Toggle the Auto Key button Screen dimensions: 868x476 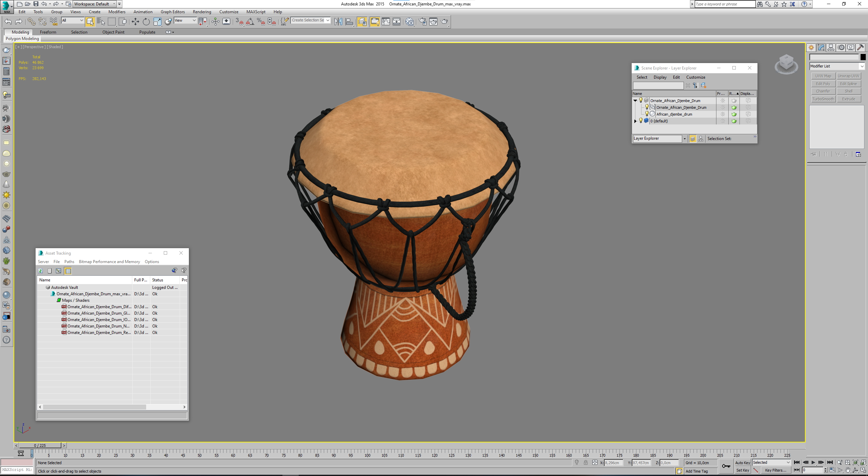[x=742, y=462]
